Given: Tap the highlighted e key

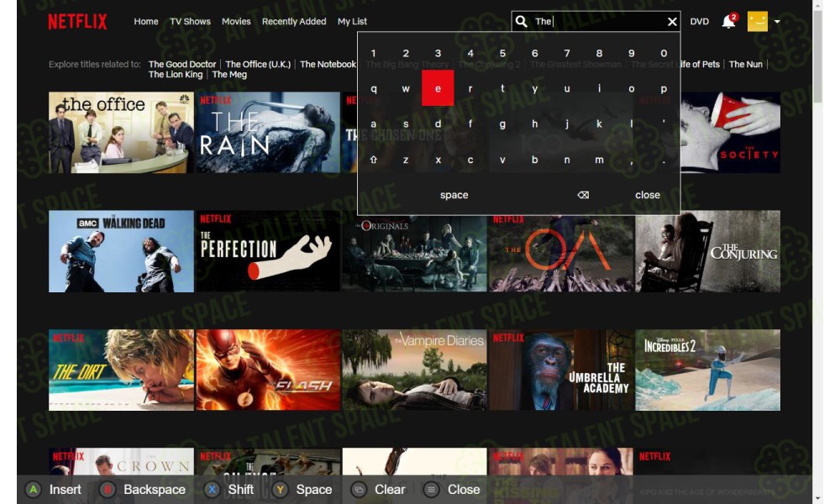Looking at the screenshot, I should pos(438,88).
